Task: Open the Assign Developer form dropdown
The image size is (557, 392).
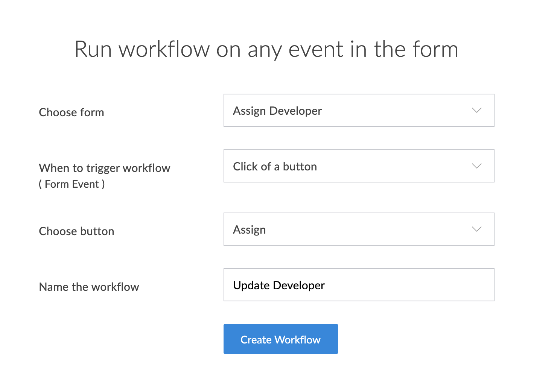Action: coord(358,111)
